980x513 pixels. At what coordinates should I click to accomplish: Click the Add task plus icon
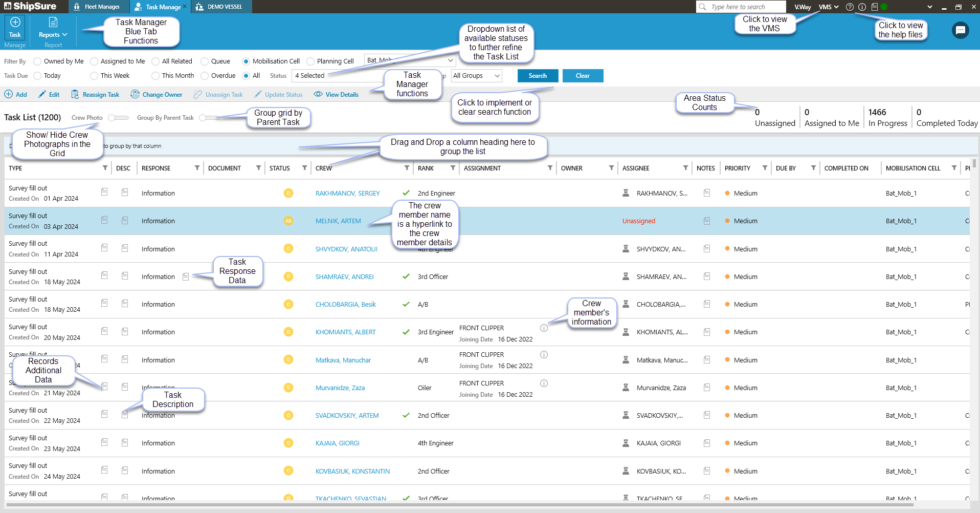pyautogui.click(x=9, y=94)
